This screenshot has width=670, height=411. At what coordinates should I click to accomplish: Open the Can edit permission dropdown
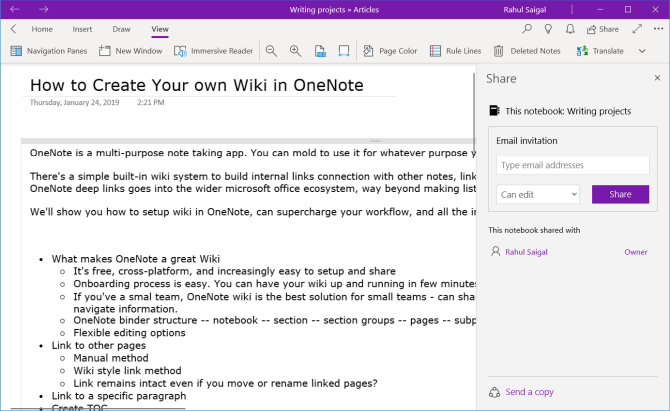coord(538,194)
